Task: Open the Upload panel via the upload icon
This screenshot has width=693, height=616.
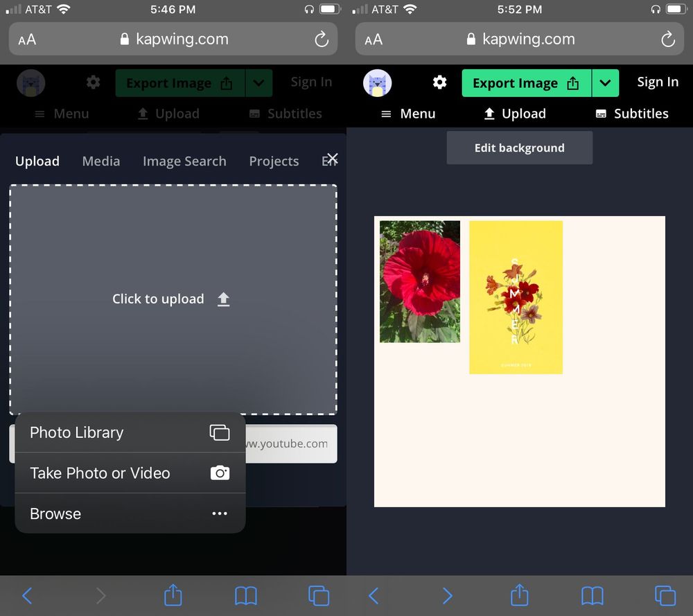Action: pos(167,114)
